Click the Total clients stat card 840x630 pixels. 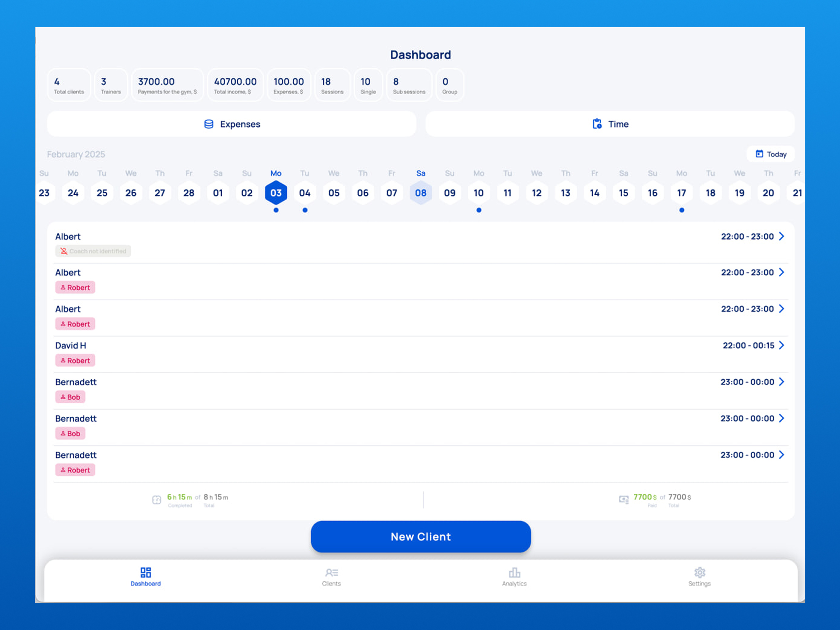point(69,85)
